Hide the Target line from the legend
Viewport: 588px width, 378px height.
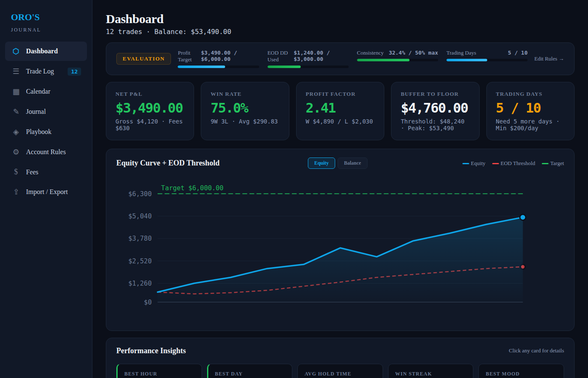pos(553,163)
